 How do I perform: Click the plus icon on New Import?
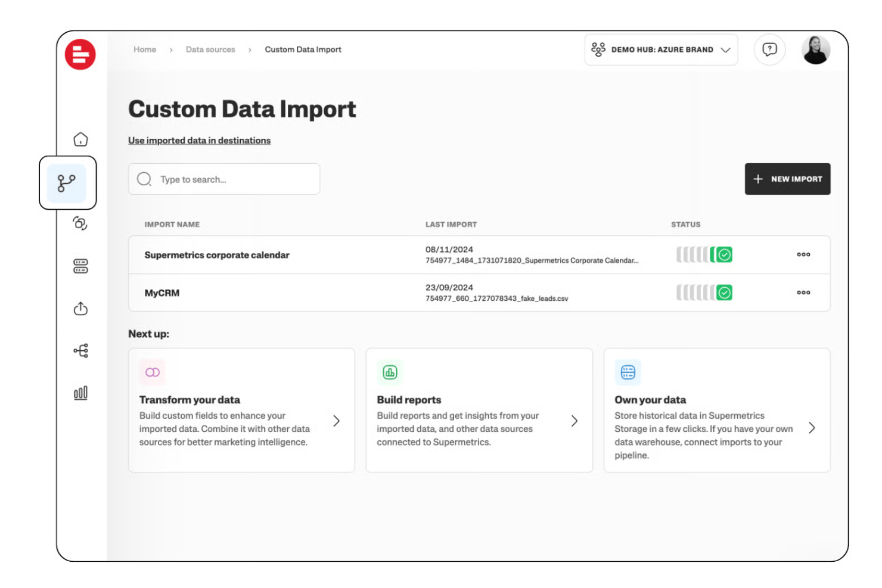(x=758, y=179)
